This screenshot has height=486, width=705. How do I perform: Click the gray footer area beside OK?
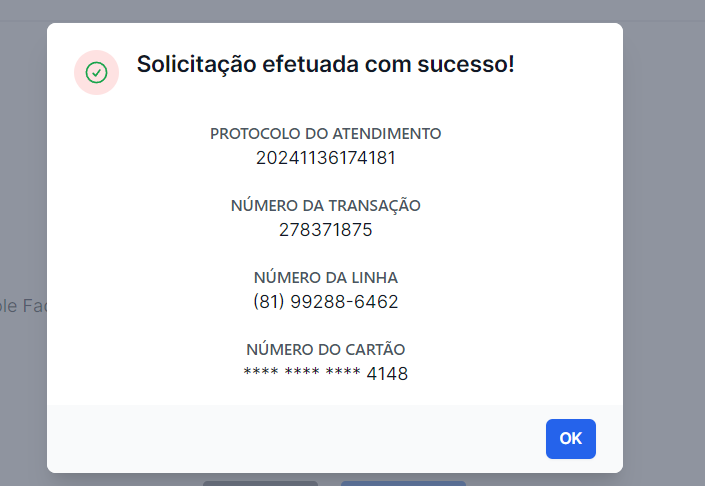pos(296,439)
